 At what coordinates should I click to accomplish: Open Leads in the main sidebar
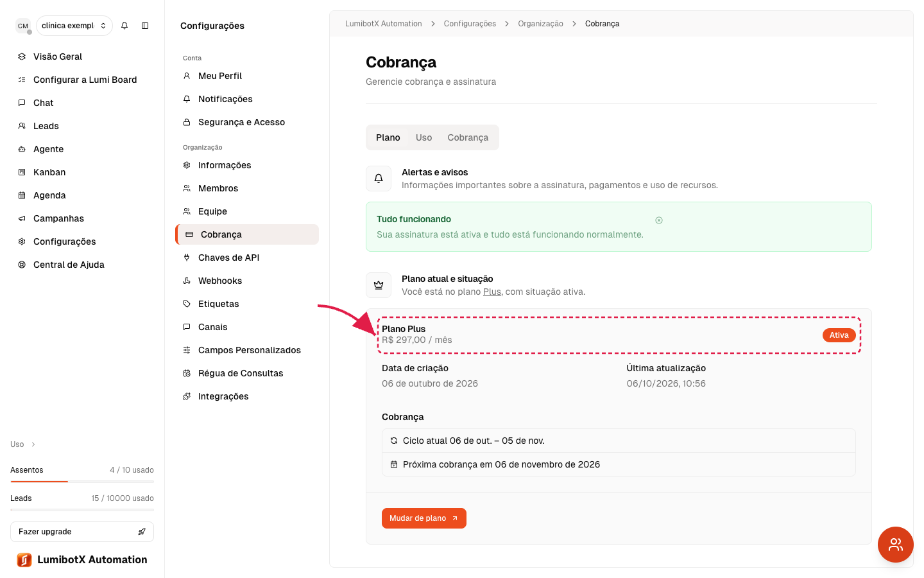82,126
